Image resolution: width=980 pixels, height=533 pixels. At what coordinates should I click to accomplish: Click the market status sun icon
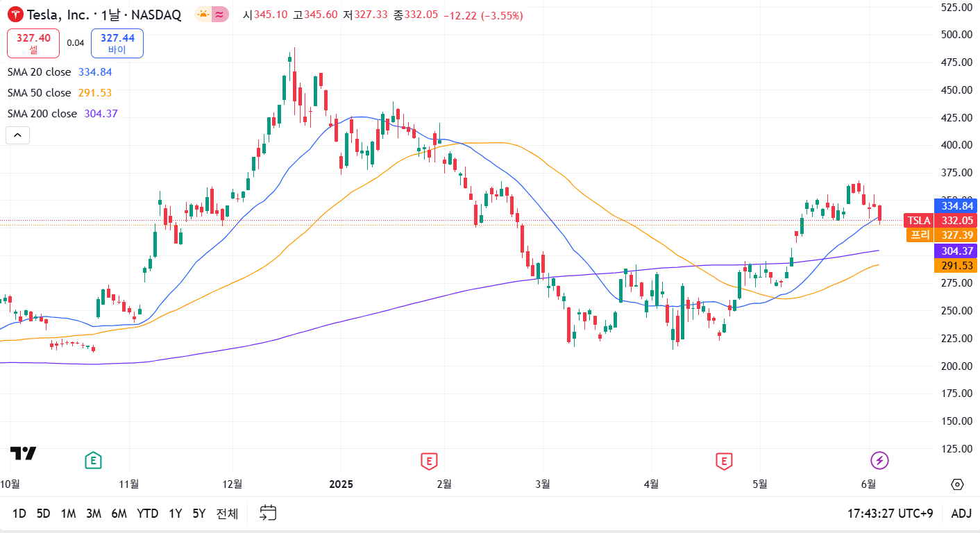tap(203, 15)
